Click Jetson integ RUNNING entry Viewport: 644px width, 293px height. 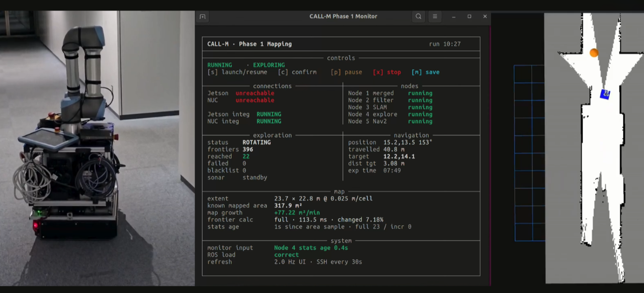[245, 115]
